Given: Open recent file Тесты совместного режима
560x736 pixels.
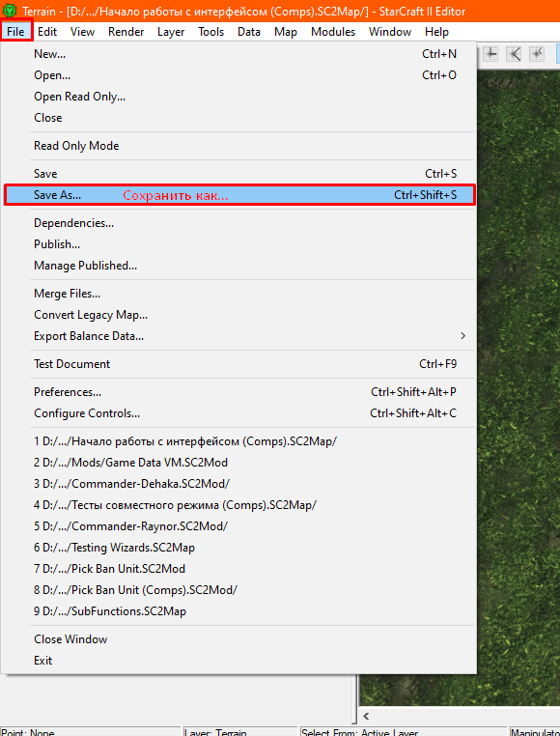Looking at the screenshot, I should (x=239, y=505).
